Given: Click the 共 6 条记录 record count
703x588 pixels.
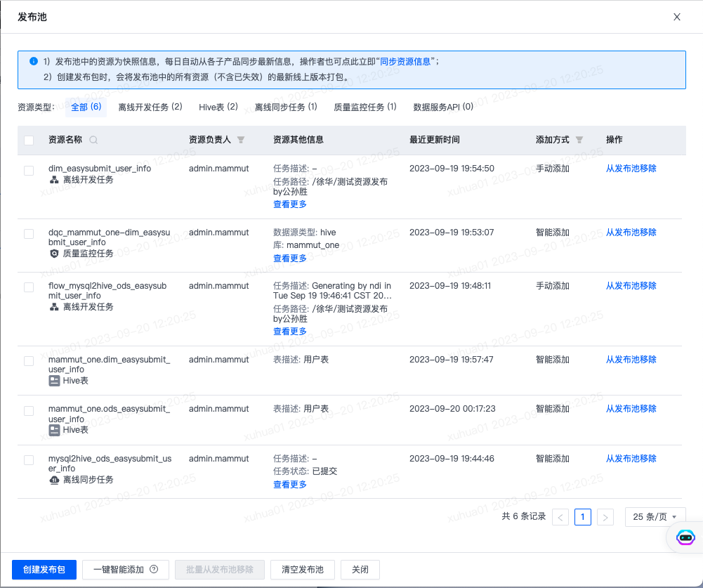Looking at the screenshot, I should [524, 516].
